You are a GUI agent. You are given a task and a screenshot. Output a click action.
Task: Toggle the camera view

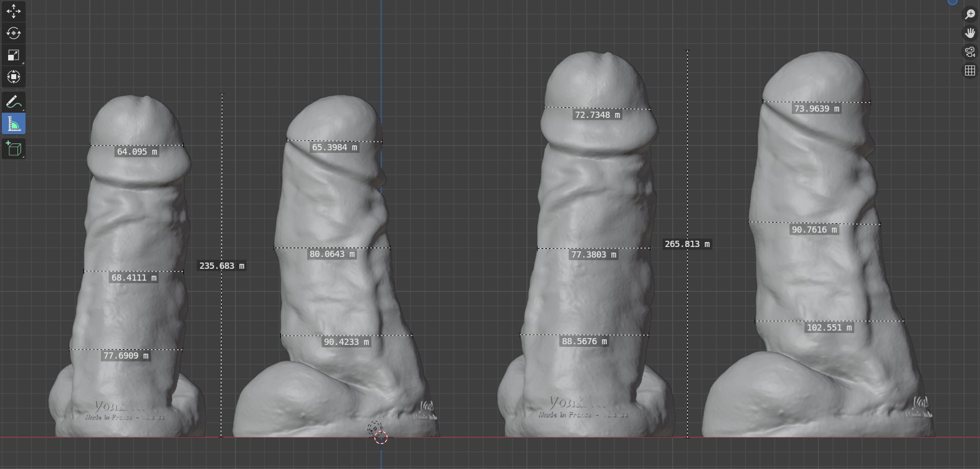[x=970, y=52]
